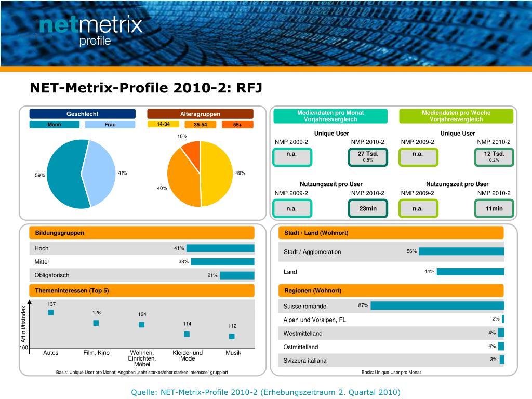Select the Geschlecht header label
The image size is (532, 399).
tap(83, 114)
